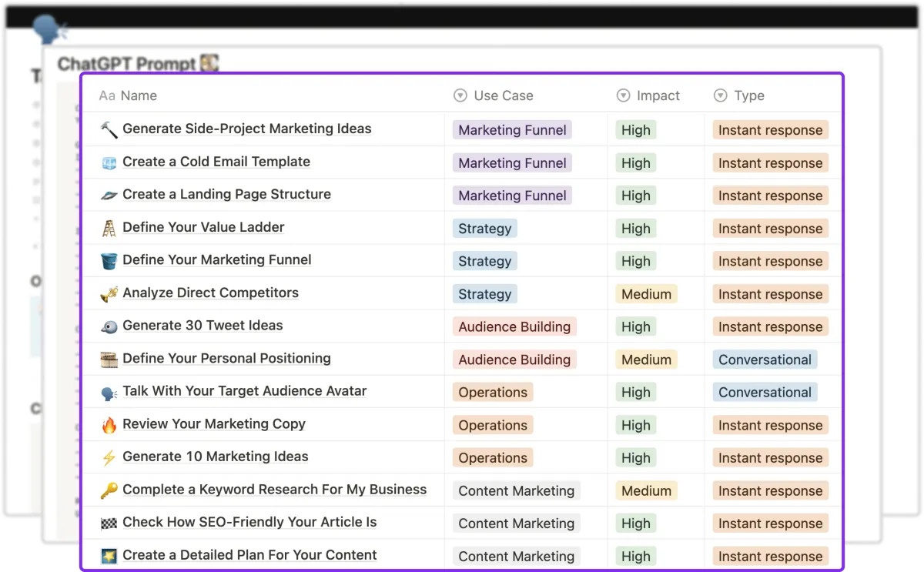
Task: Open the Impact column header menu
Action: (x=648, y=95)
